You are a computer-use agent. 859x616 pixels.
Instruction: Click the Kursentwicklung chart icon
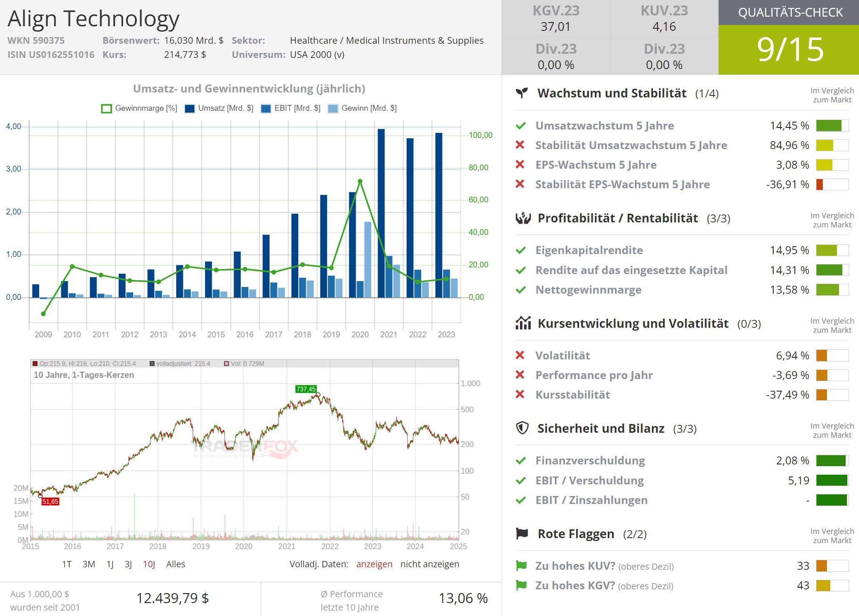523,323
